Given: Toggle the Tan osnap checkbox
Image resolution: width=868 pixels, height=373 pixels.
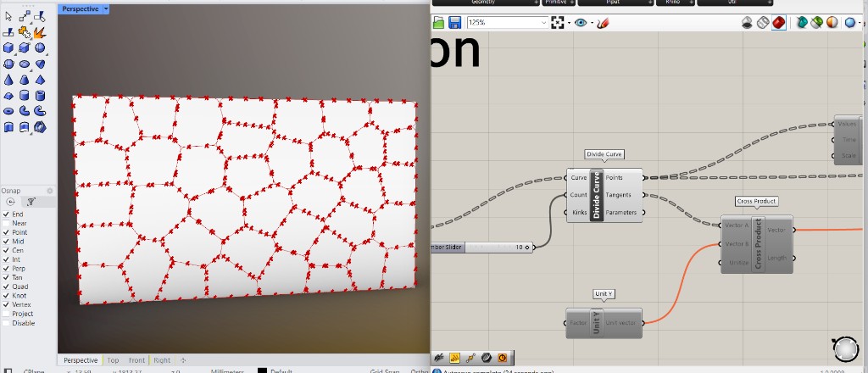Looking at the screenshot, I should [x=6, y=277].
